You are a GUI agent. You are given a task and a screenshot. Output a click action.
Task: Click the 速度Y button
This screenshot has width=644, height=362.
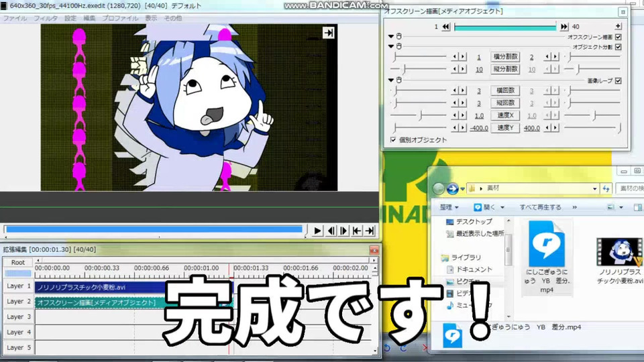[x=505, y=127]
